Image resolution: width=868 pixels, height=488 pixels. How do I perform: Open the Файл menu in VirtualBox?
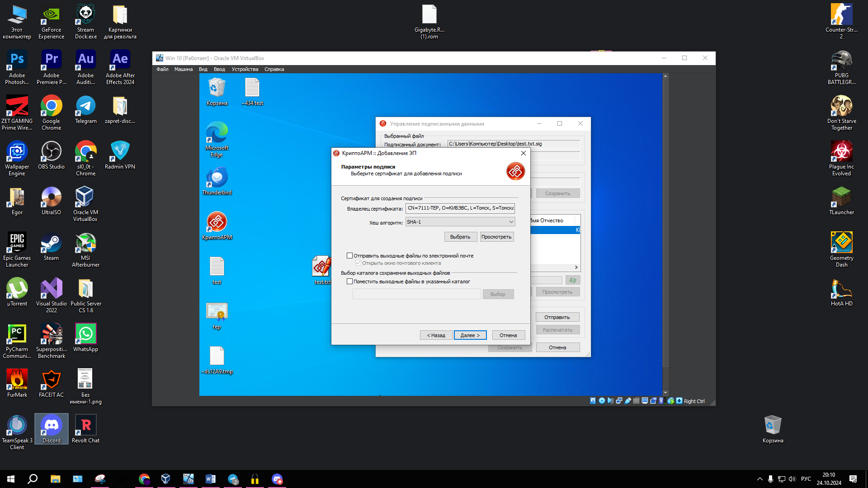tap(162, 69)
